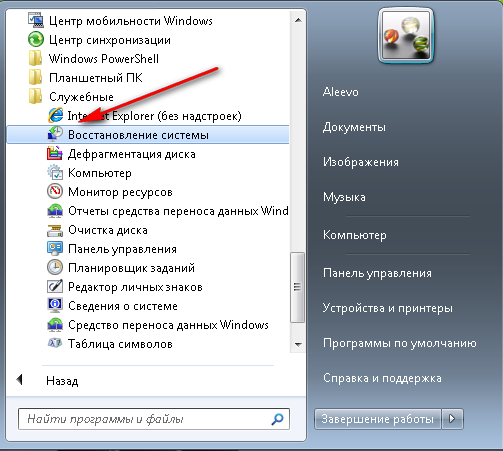The height and width of the screenshot is (451, 503).
Task: Click the Очистка диска icon
Action: pyautogui.click(x=55, y=230)
